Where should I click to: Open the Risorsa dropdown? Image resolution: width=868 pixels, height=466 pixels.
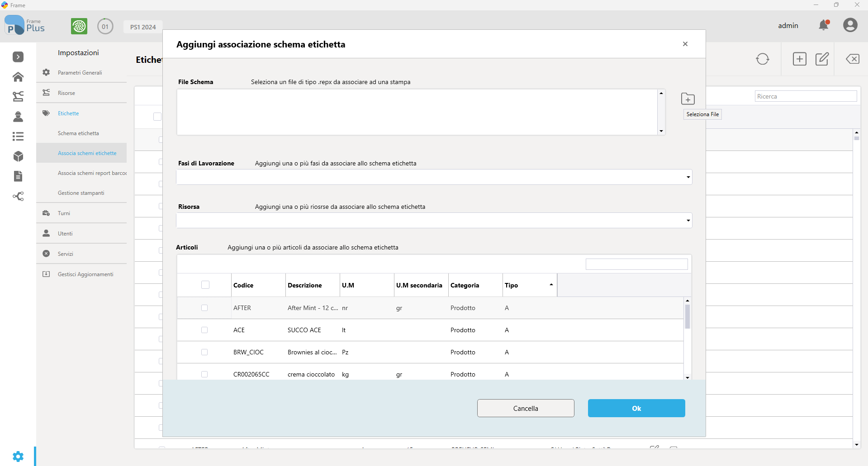click(x=688, y=221)
